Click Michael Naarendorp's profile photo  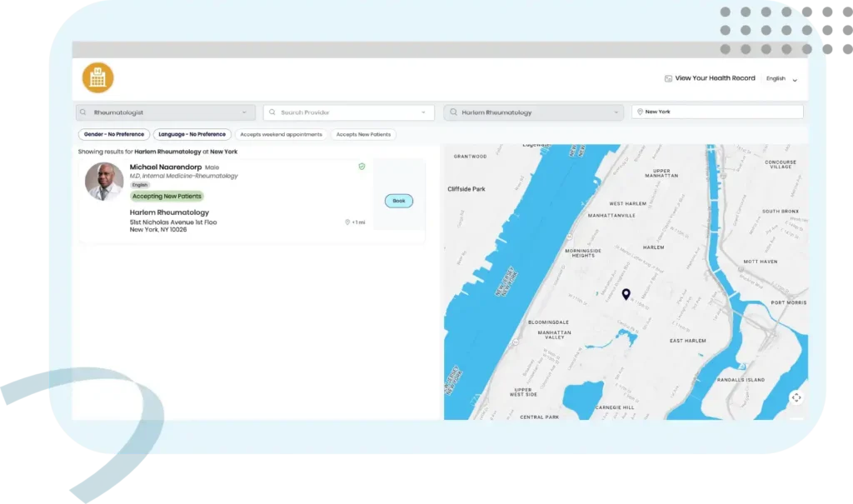[x=104, y=182]
